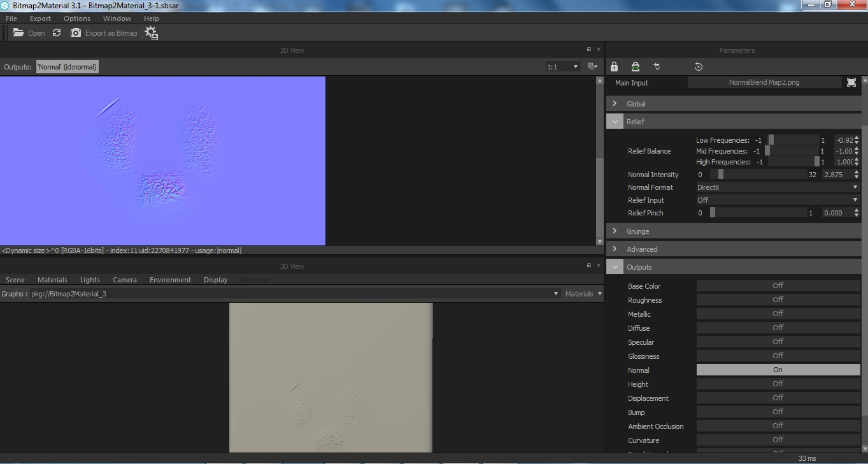Click the Relief Pinch value field 0.000

837,213
